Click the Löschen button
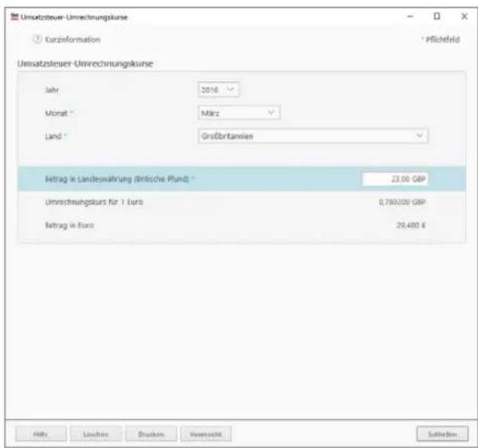Image resolution: width=478 pixels, height=448 pixels. (x=95, y=434)
